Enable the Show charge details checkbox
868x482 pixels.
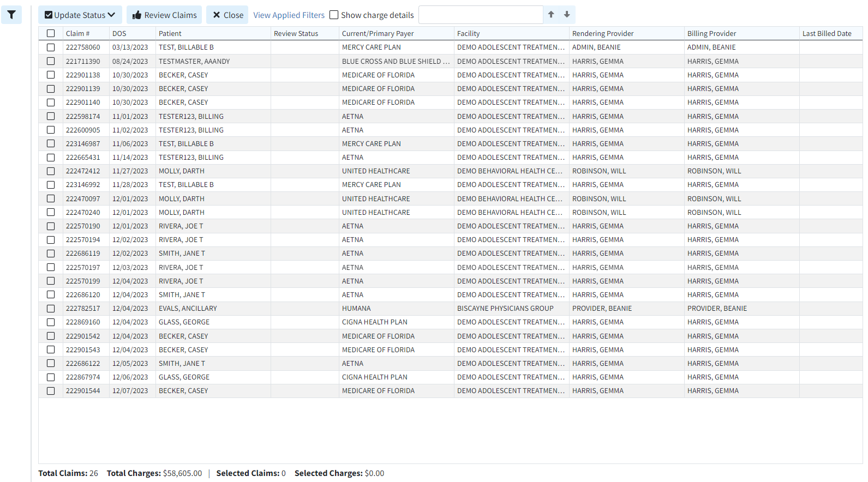(x=334, y=15)
